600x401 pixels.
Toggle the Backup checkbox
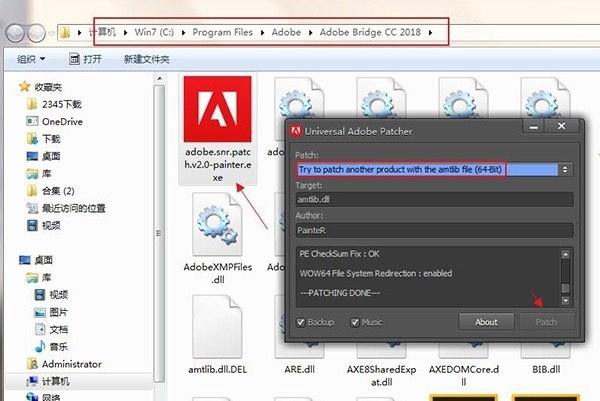tap(301, 322)
